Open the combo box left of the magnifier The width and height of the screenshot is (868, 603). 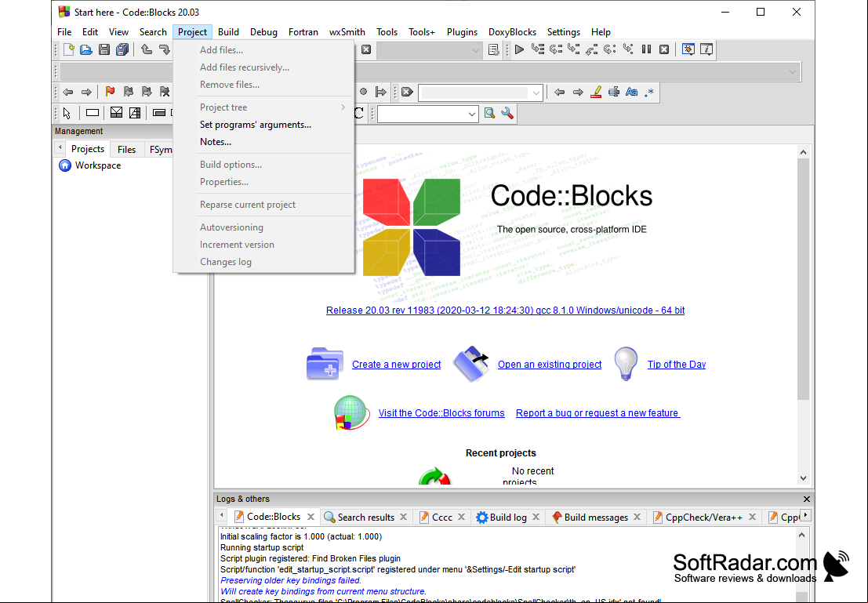tap(427, 114)
